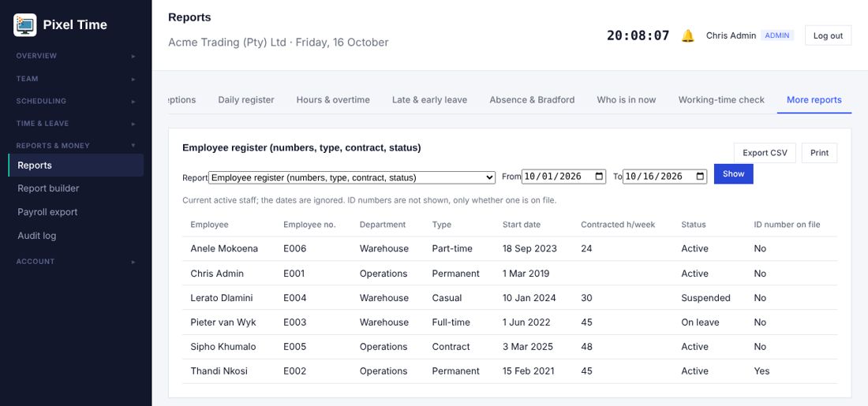Open Report builder in the sidebar
The width and height of the screenshot is (868, 406).
coord(76,188)
